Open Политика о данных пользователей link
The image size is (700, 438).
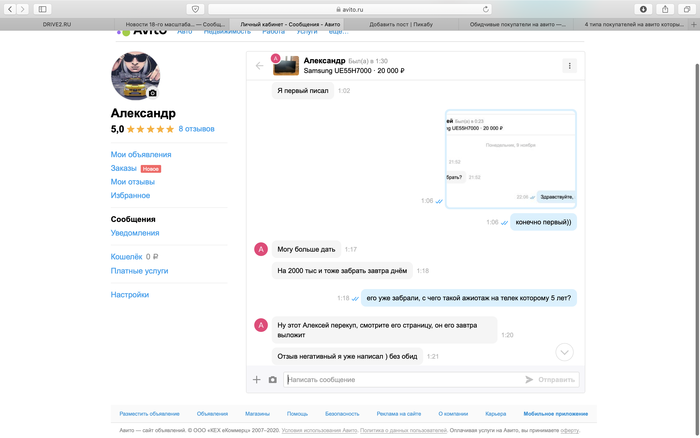pyautogui.click(x=404, y=430)
